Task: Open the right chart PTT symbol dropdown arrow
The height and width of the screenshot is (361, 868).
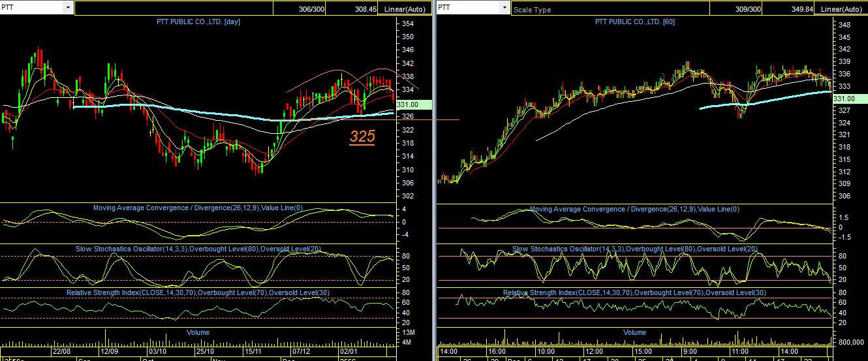Action: pos(504,8)
